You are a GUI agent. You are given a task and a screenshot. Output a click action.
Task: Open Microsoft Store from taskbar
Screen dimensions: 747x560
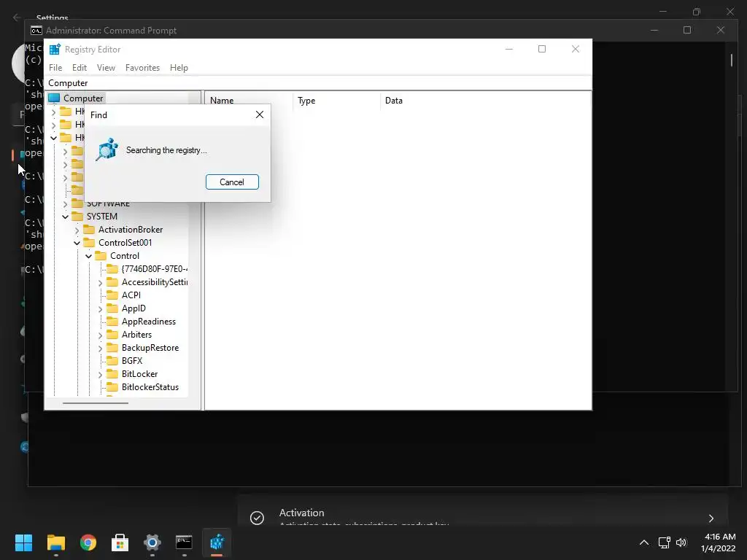[120, 542]
